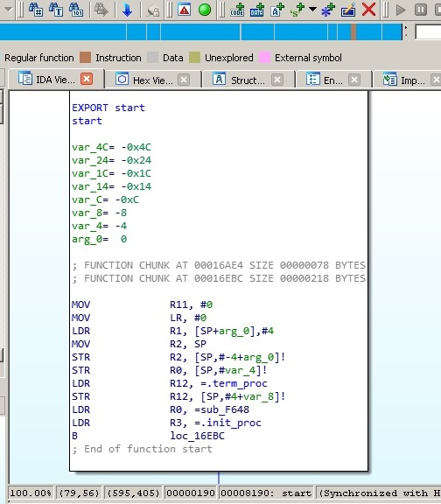This screenshot has height=504, width=441.
Task: Click the red warning triangle icon
Action: [184, 10]
